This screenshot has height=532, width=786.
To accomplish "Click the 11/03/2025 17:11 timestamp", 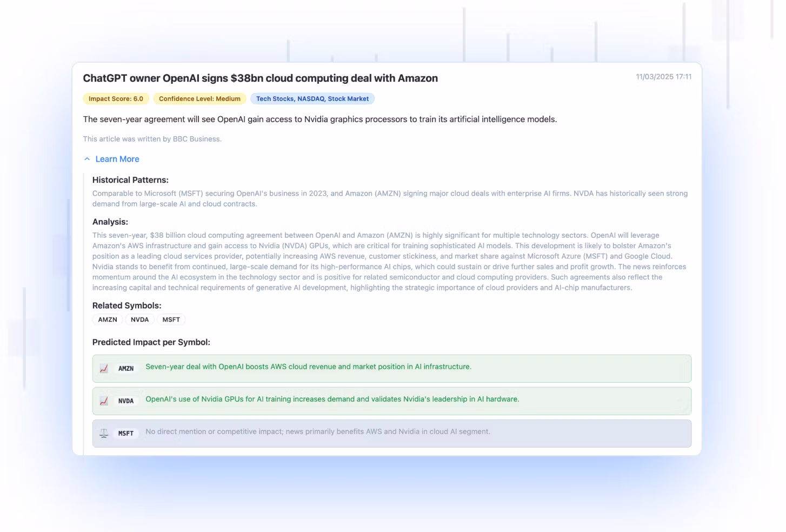I will point(664,77).
